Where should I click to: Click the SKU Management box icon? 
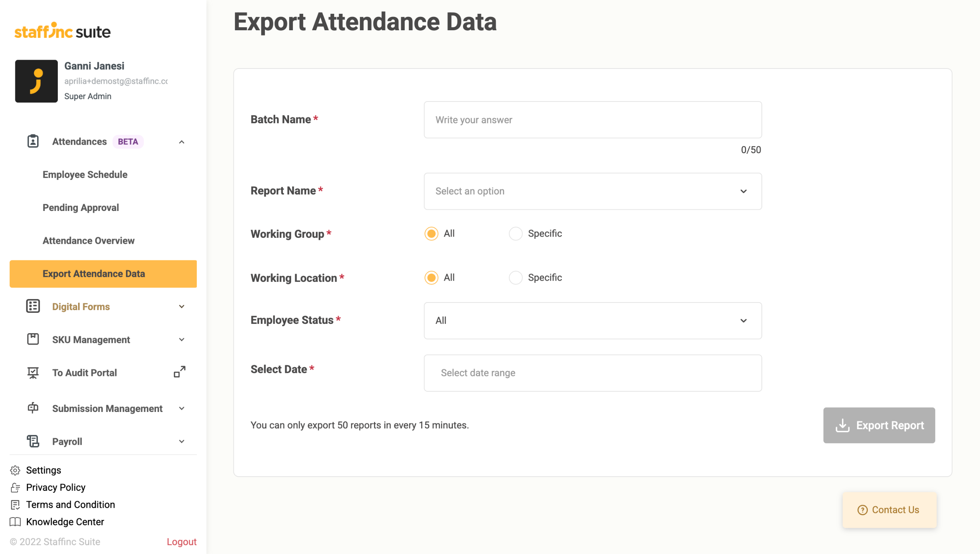coord(33,339)
